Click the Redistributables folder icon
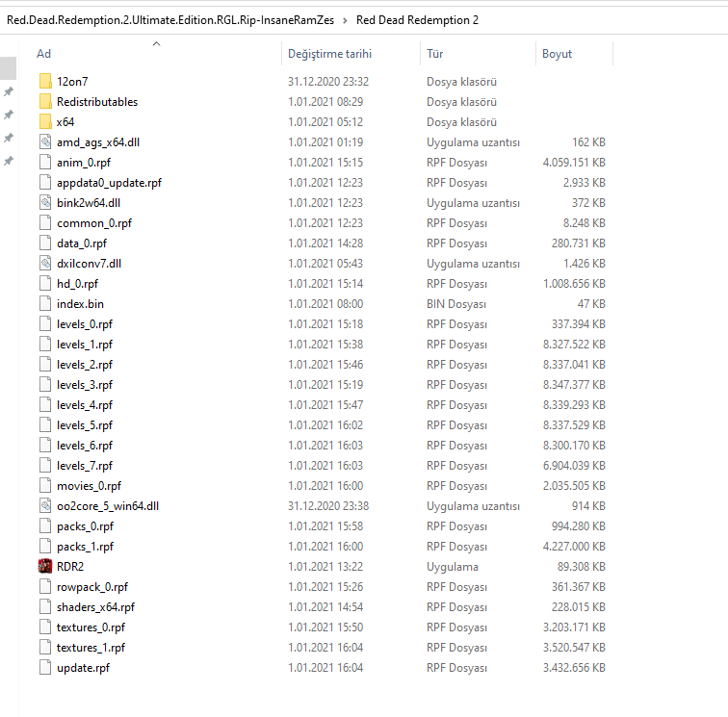The image size is (728, 717). 45,102
